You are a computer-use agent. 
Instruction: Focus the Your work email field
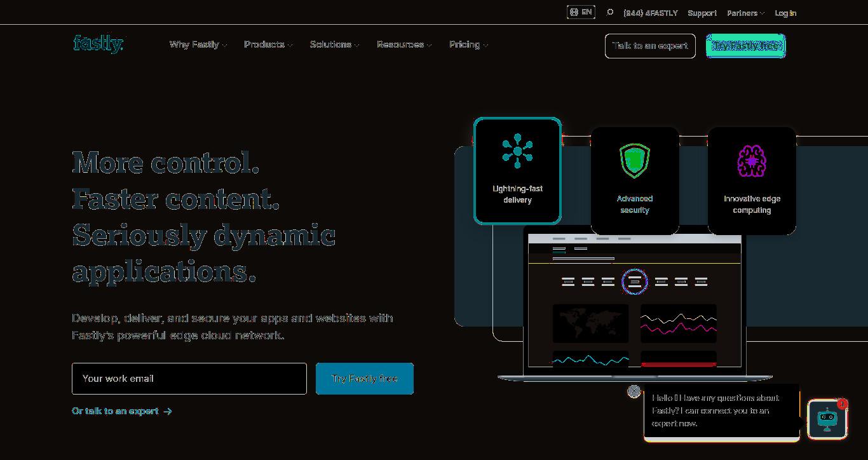[x=189, y=379]
